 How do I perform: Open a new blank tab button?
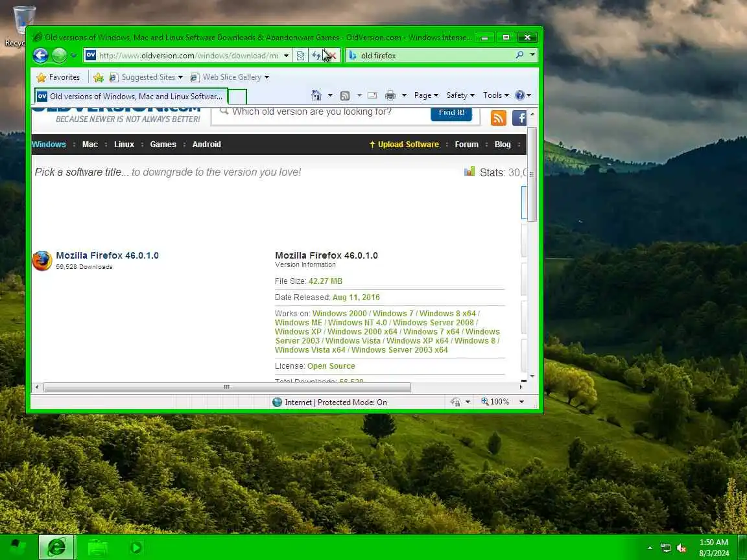tap(237, 97)
